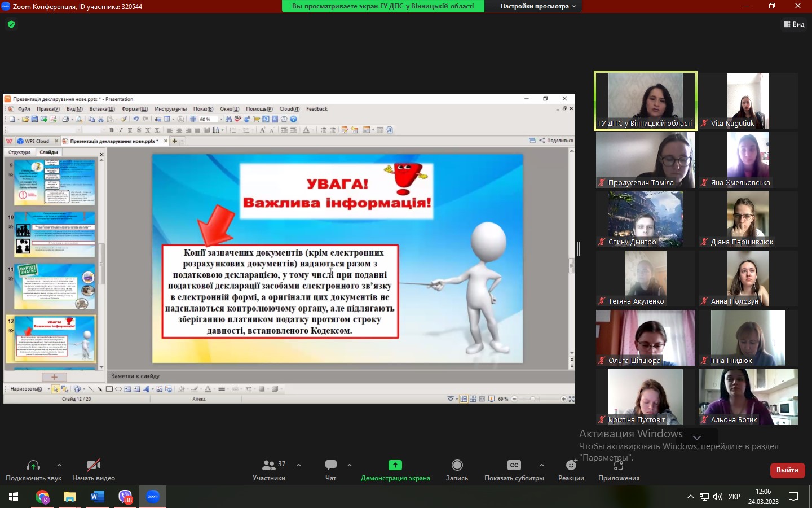Click the Record button icon

tap(457, 465)
